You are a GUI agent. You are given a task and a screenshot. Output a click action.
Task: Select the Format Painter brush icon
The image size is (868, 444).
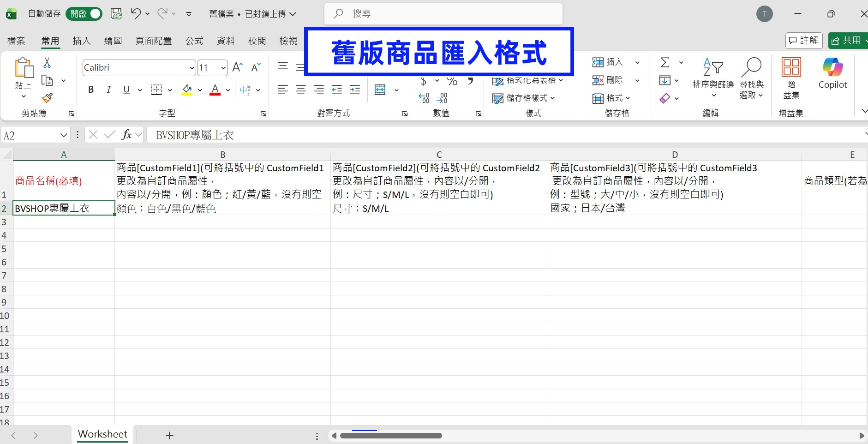[x=47, y=98]
